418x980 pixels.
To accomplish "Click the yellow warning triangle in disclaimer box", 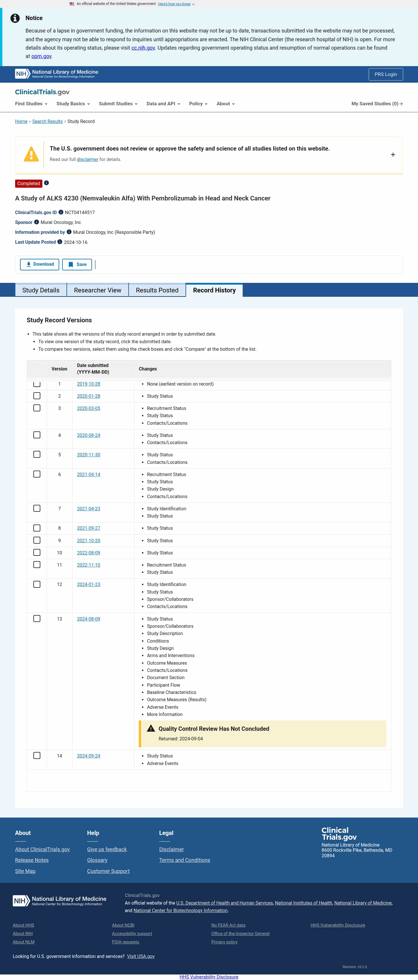I will point(31,154).
